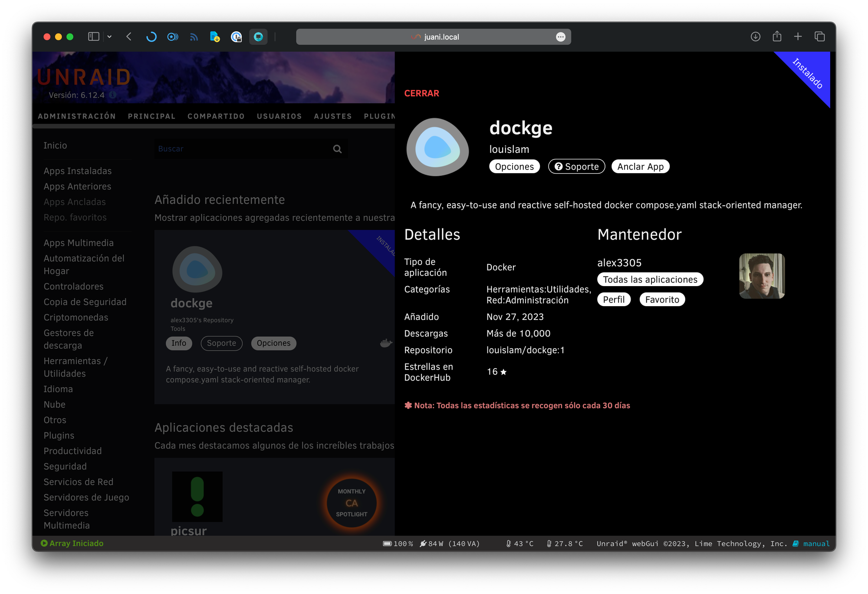Click the large dockge logo in detail panel
This screenshot has height=594, width=868.
tap(437, 147)
